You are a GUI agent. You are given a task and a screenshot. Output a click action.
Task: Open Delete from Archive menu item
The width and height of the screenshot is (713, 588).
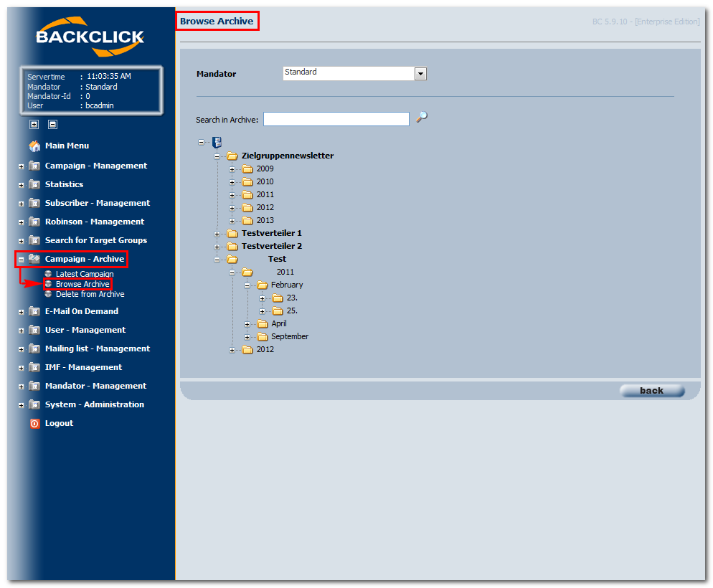click(x=90, y=294)
